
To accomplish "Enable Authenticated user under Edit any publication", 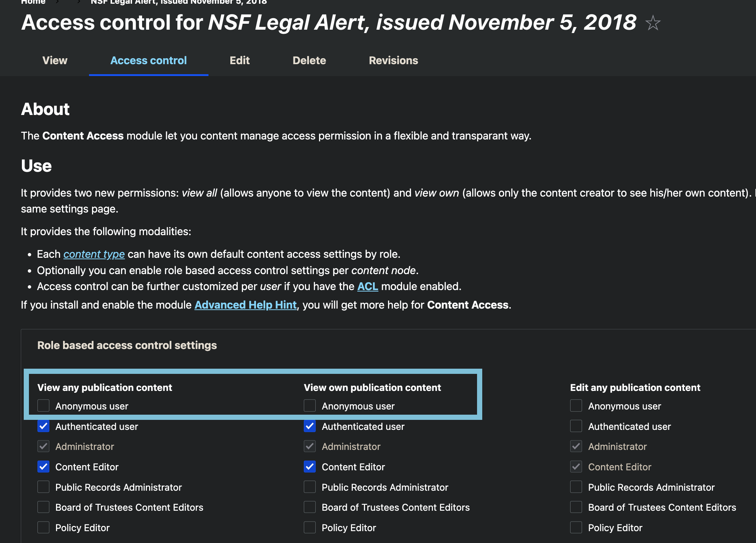I will coord(576,426).
